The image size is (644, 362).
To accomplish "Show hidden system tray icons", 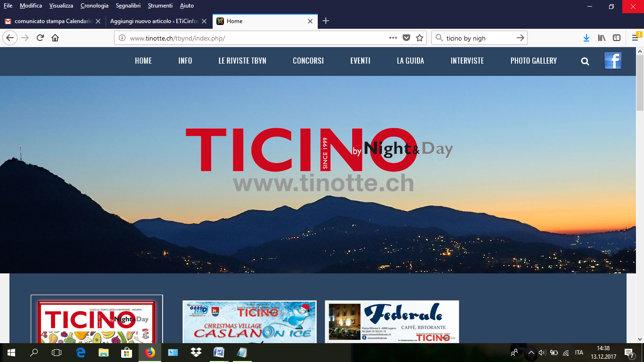I will 531,353.
